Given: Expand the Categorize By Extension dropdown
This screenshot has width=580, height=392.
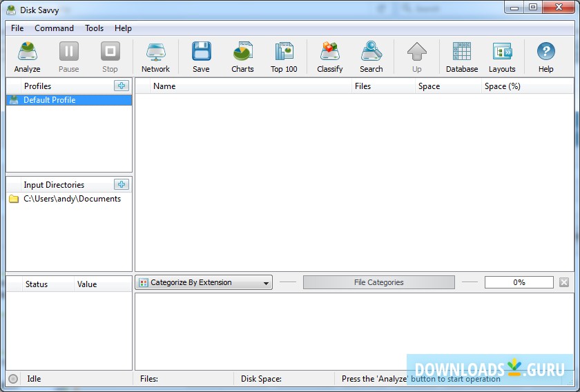Looking at the screenshot, I should (x=204, y=282).
